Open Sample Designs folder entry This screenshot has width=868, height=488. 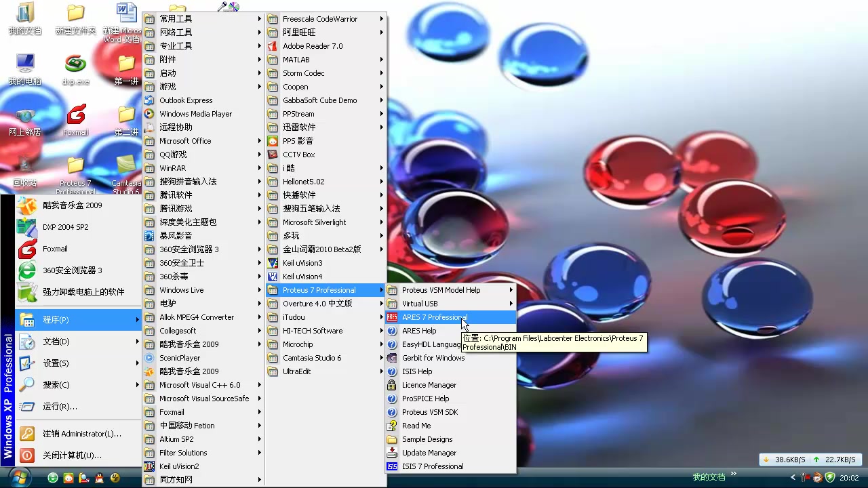451,439
